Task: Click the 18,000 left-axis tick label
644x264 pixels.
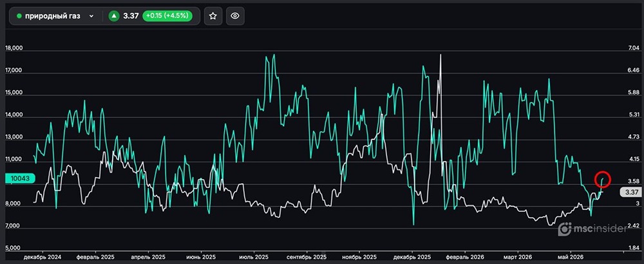Action: click(x=14, y=48)
